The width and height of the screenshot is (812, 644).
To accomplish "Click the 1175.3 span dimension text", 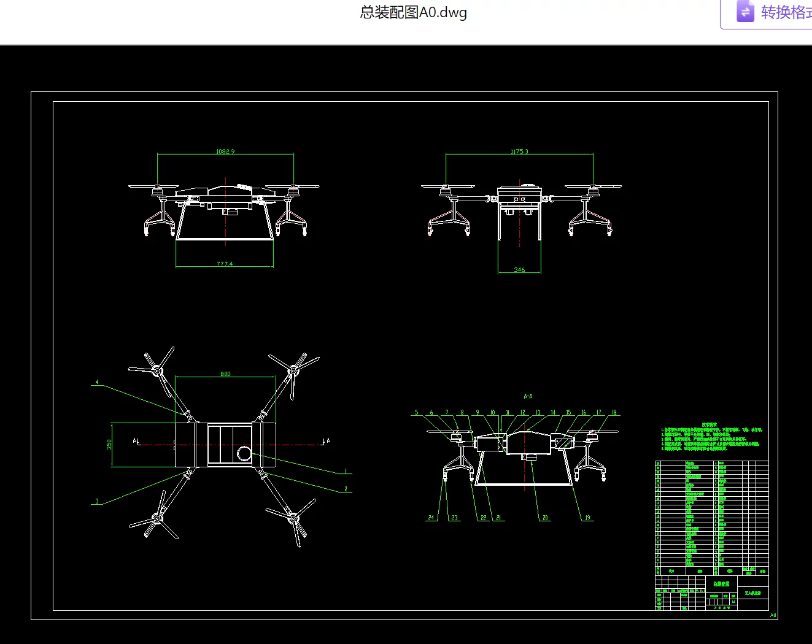I will [519, 151].
